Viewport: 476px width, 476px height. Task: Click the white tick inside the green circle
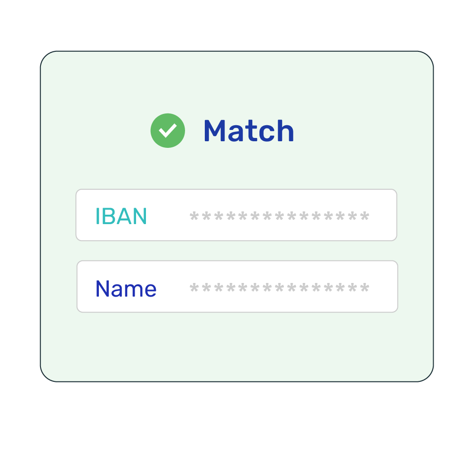point(168,131)
